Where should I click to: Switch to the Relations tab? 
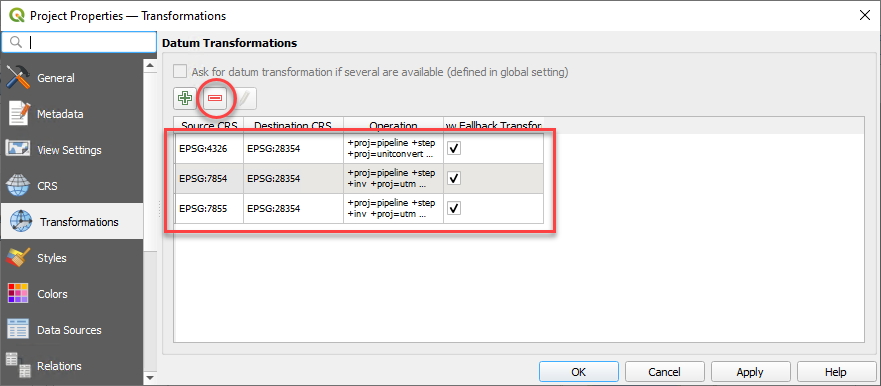point(71,366)
